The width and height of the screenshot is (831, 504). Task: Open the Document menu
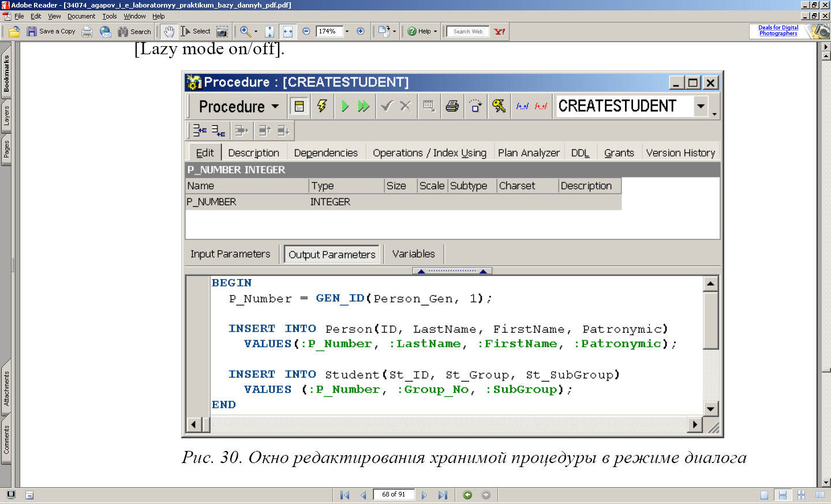click(x=81, y=16)
